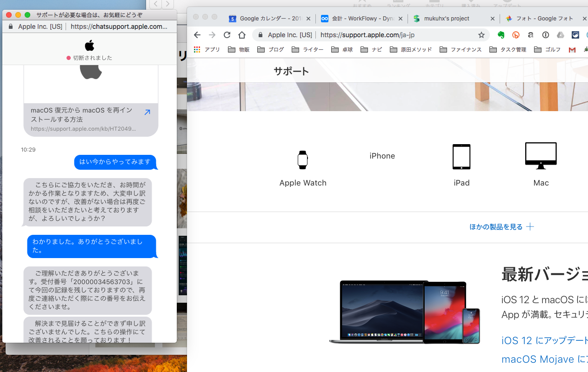Click message containing 受付番号 20000034563703
Image resolution: width=588 pixels, height=372 pixels.
(x=87, y=290)
